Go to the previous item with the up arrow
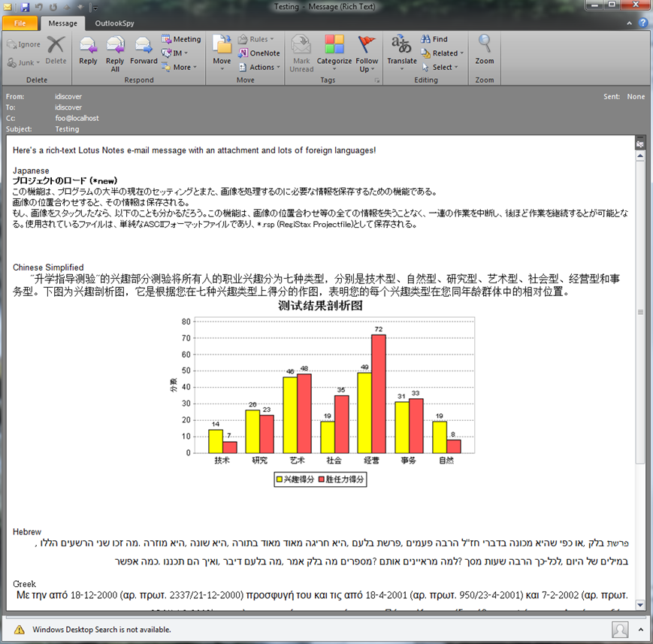Screen dimensions: 653x644 point(67,7)
